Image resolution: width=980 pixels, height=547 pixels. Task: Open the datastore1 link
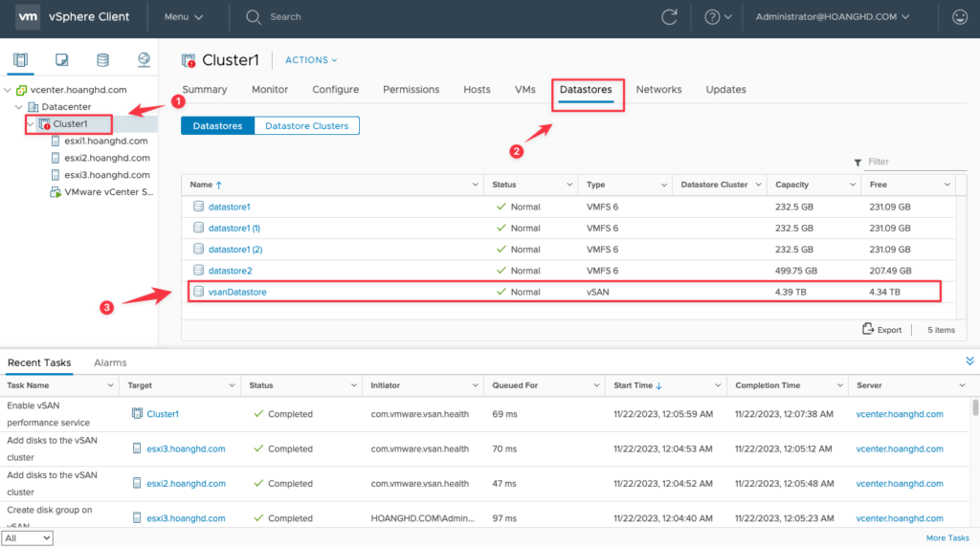(x=230, y=207)
